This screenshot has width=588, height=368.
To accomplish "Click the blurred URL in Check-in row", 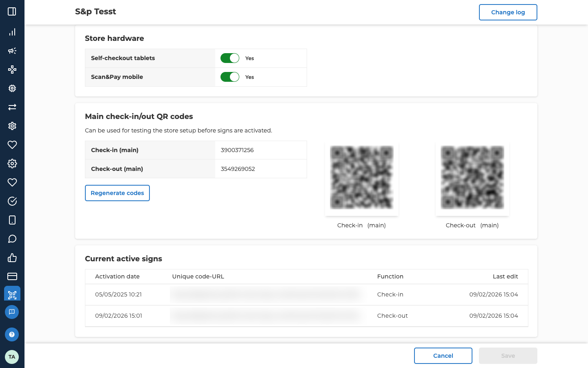I will pos(265,294).
